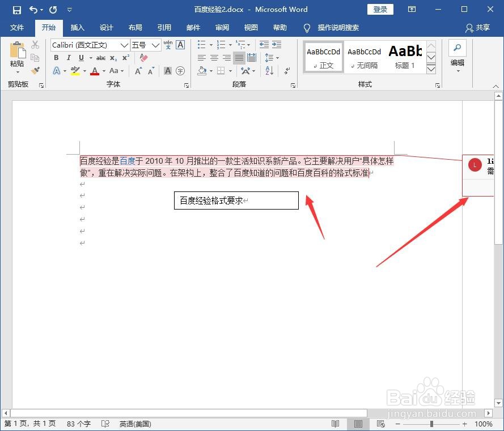Click Clear All Formatting eraser icon

(143, 58)
